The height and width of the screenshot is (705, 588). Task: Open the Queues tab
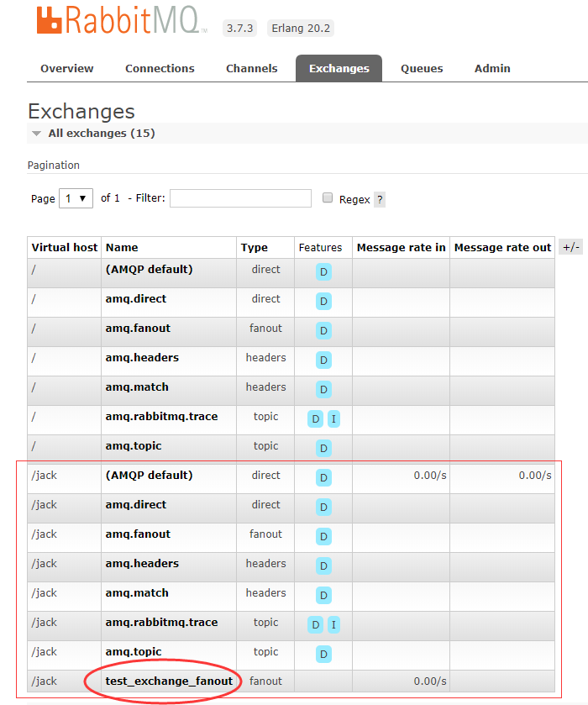(x=422, y=68)
